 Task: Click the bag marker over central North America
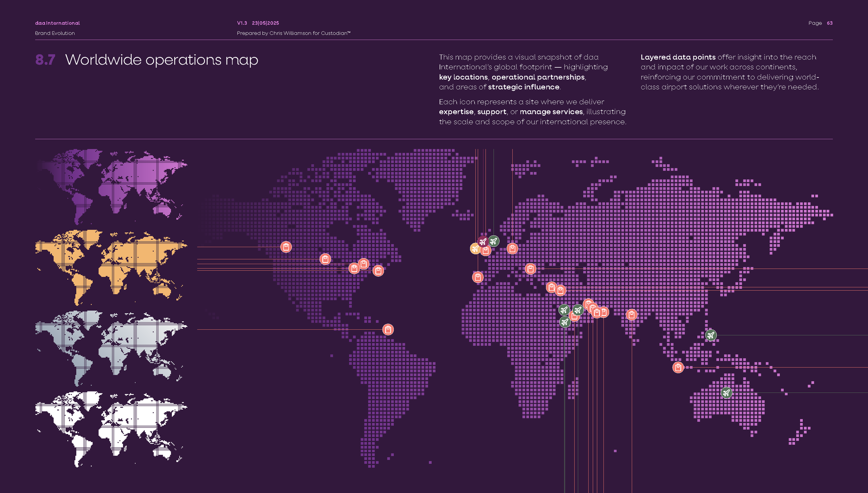click(325, 259)
